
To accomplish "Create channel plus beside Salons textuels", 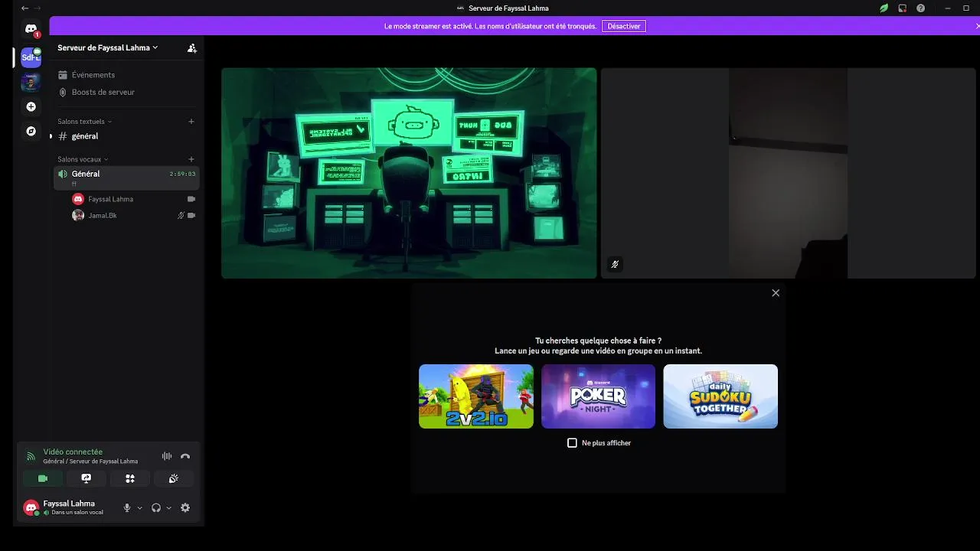I will pos(191,121).
